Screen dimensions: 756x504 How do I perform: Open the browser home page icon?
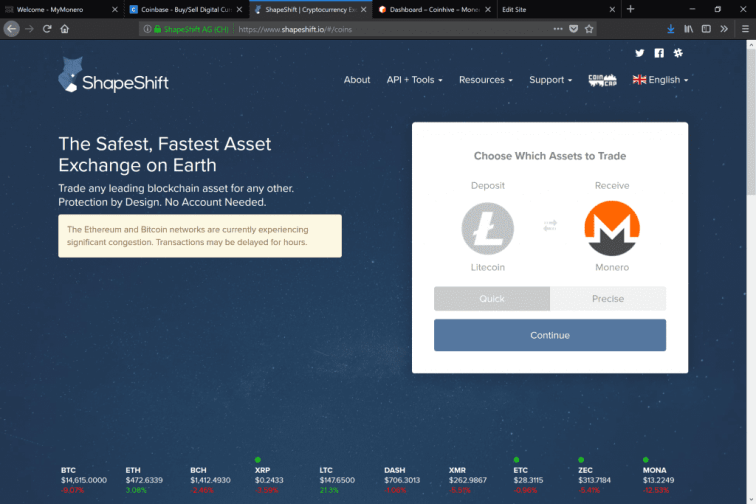(65, 29)
